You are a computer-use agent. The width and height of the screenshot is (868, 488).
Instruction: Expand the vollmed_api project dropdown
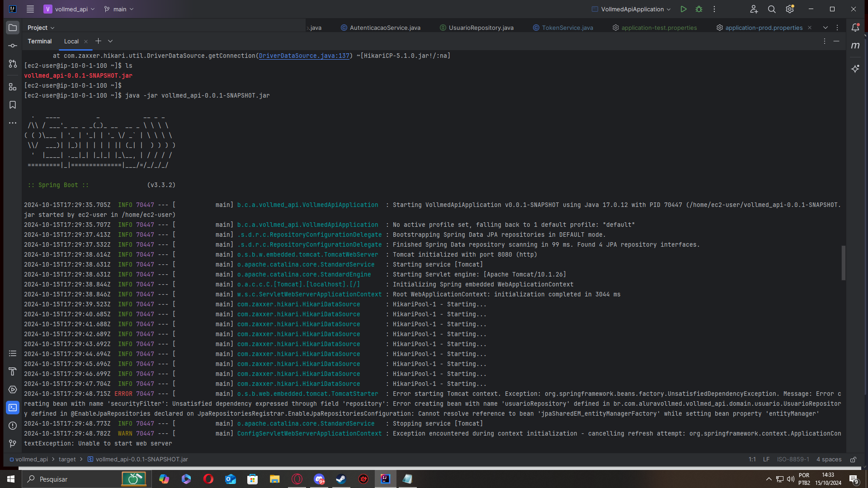(x=70, y=9)
